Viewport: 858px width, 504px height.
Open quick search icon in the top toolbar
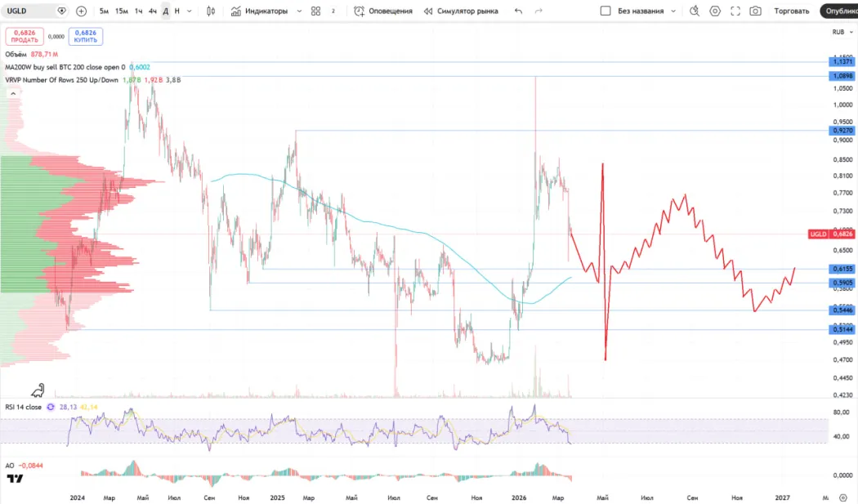pos(694,11)
